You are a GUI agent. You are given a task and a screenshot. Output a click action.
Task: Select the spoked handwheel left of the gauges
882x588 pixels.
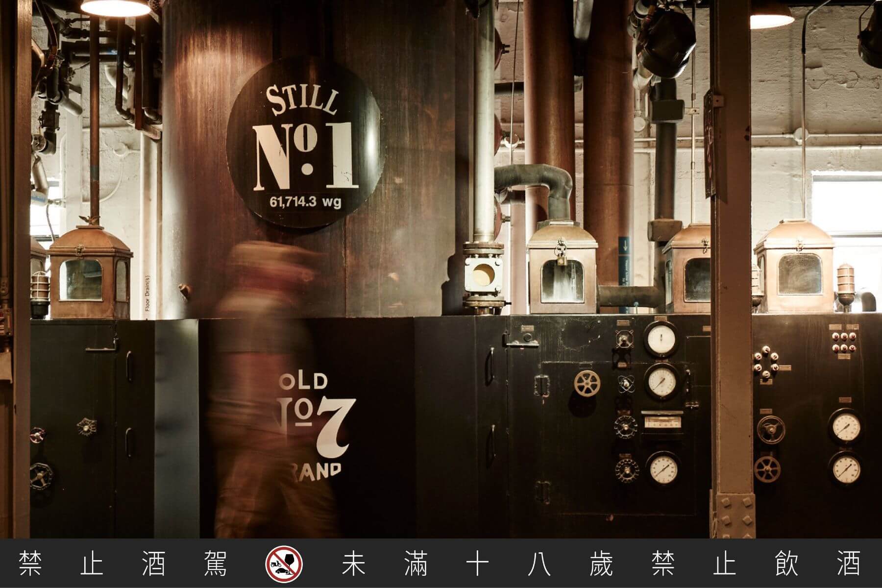tap(586, 382)
